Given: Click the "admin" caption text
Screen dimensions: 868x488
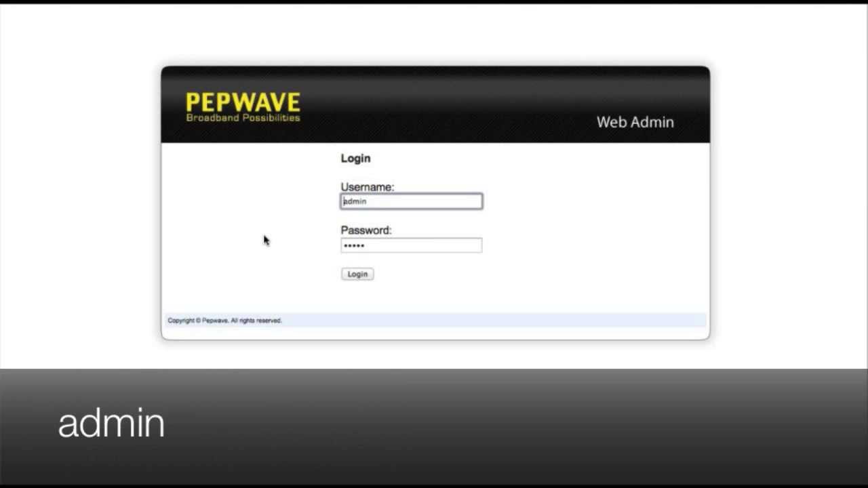Looking at the screenshot, I should (x=111, y=423).
